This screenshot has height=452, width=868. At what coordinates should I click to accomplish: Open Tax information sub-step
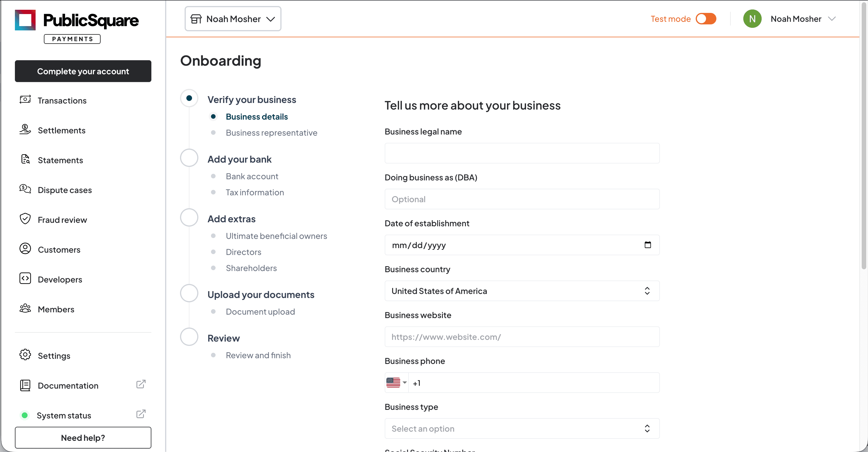(x=255, y=192)
